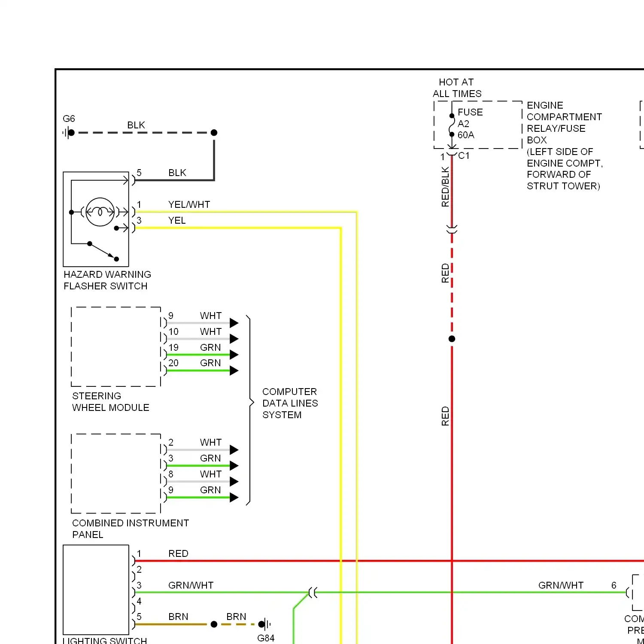Click the BRN label at lighting switch pin 5

coord(178,617)
